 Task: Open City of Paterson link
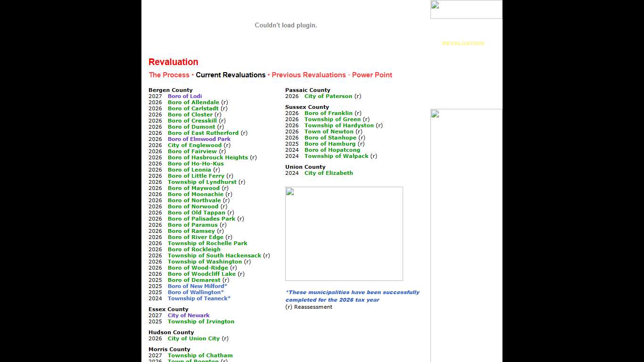pyautogui.click(x=328, y=96)
